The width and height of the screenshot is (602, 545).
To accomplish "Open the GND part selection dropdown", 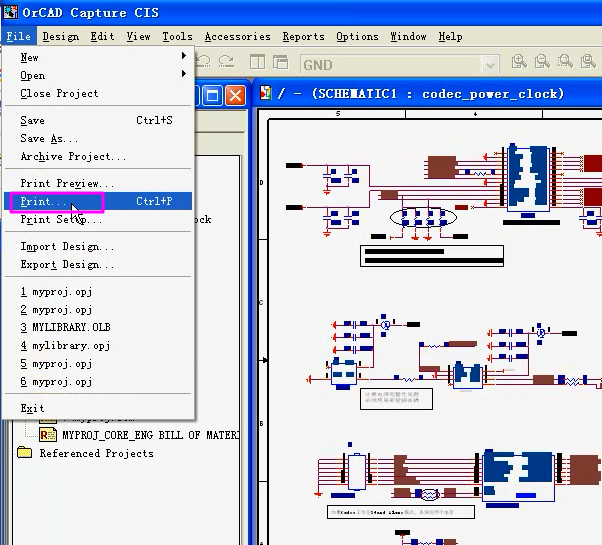I will (489, 64).
